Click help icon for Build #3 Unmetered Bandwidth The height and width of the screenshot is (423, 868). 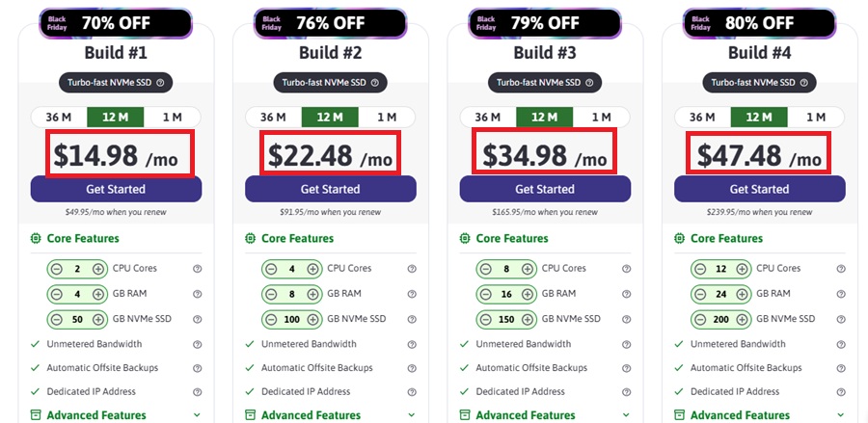pyautogui.click(x=626, y=344)
